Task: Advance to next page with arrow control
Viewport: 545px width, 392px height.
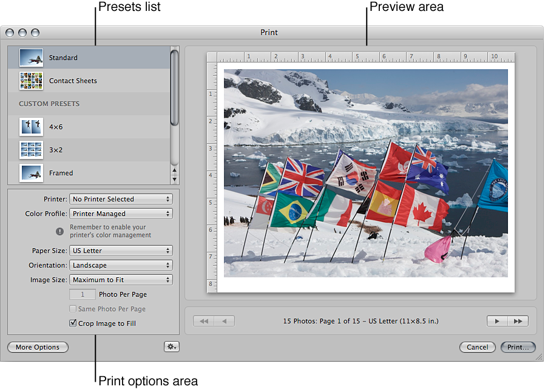Action: click(496, 320)
